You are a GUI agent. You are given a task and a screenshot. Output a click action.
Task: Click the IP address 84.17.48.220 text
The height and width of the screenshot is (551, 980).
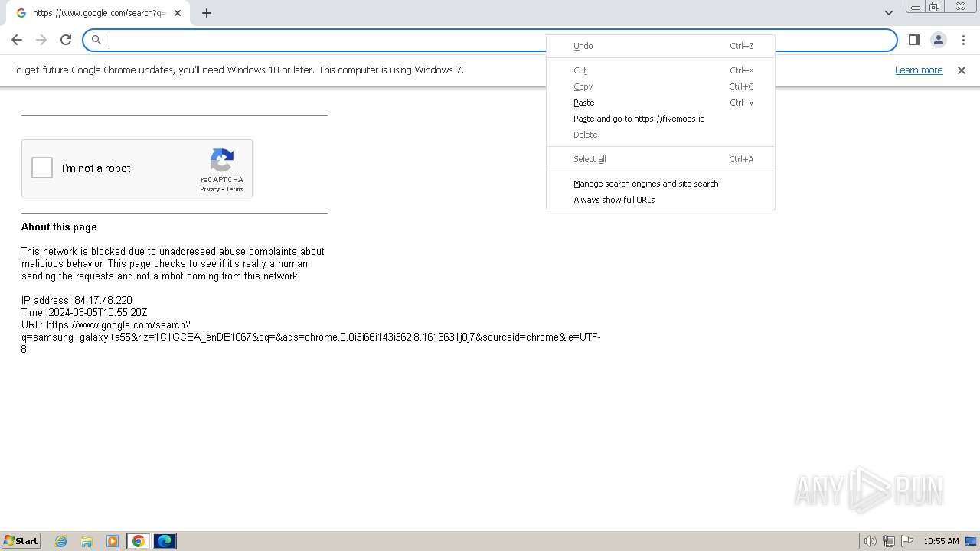(77, 300)
